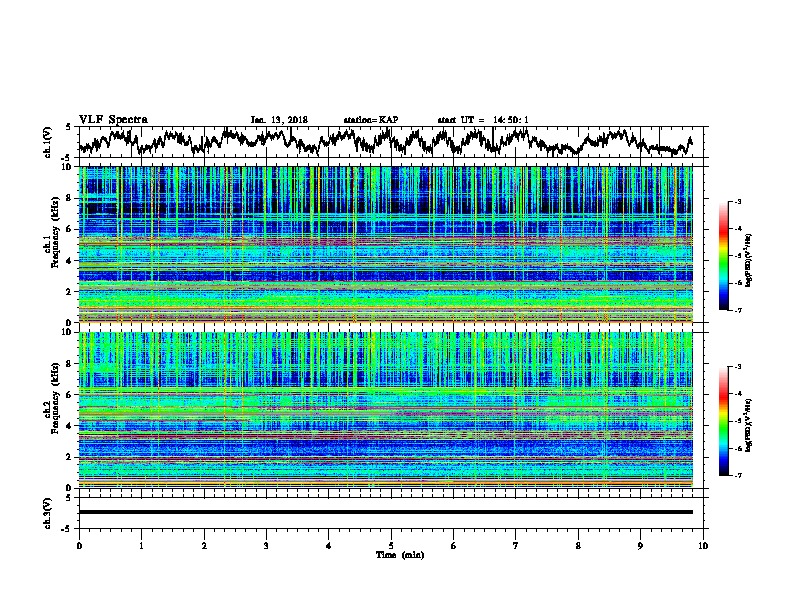Click the ch.2 spectrogram colorbar

tap(723, 421)
